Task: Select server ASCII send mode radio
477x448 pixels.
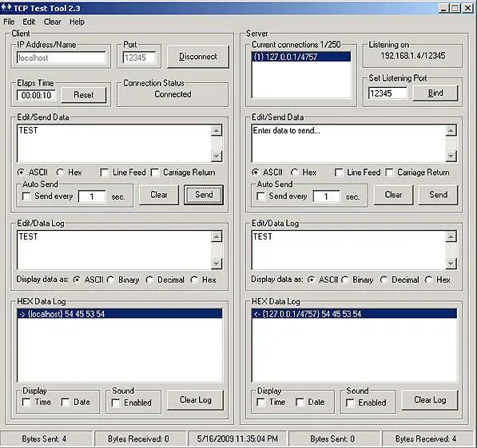Action: (x=255, y=172)
